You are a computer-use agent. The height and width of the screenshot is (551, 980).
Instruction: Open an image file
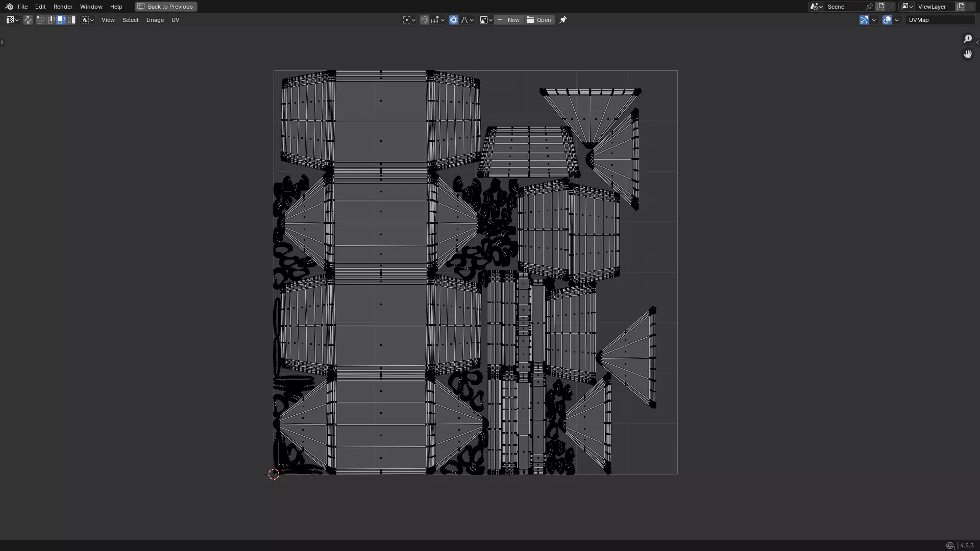tap(539, 20)
